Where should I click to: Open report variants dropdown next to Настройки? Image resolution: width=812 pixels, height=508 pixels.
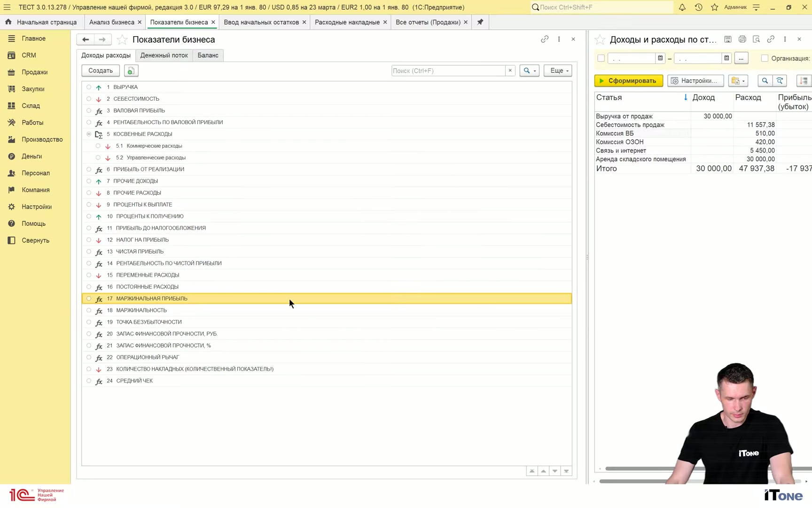(738, 81)
